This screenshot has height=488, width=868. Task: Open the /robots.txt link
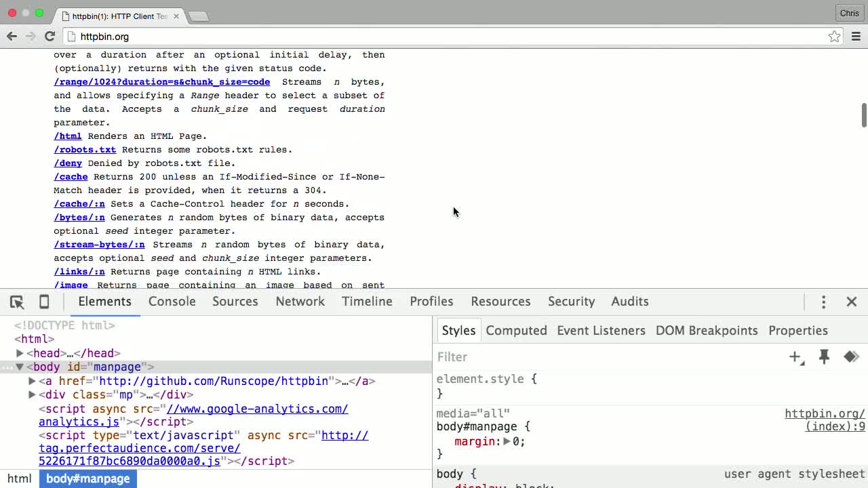(85, 149)
